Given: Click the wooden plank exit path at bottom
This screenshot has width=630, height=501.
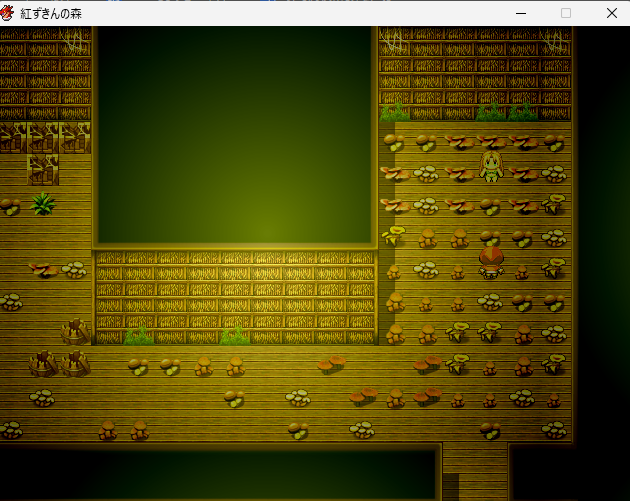Looking at the screenshot, I should (x=475, y=472).
